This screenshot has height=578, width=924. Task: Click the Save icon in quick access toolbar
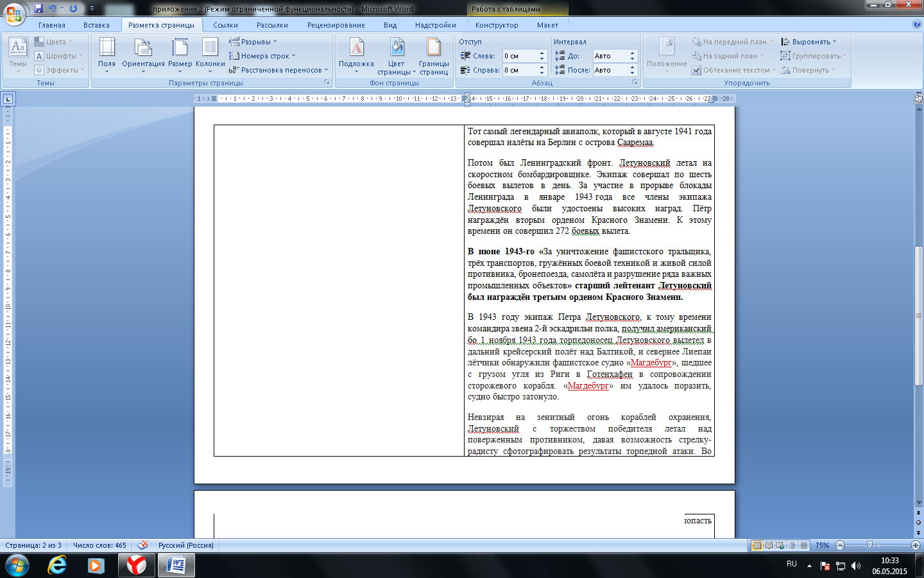[x=38, y=8]
